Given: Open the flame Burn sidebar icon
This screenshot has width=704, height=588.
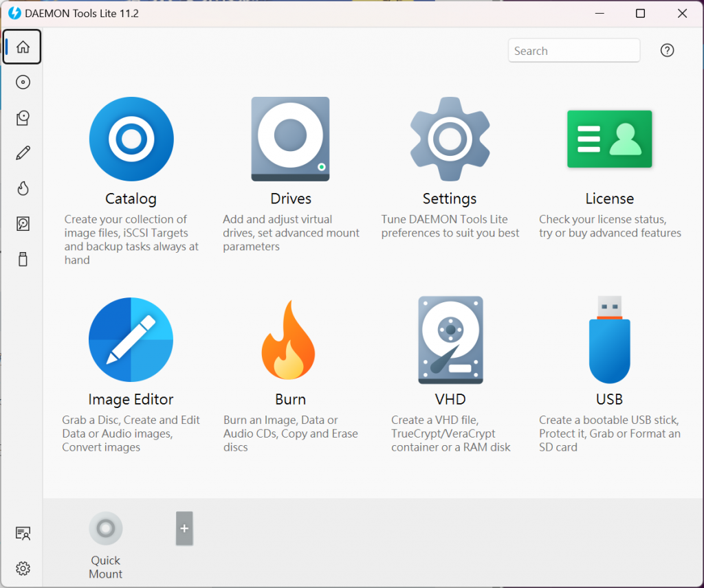Looking at the screenshot, I should [23, 188].
